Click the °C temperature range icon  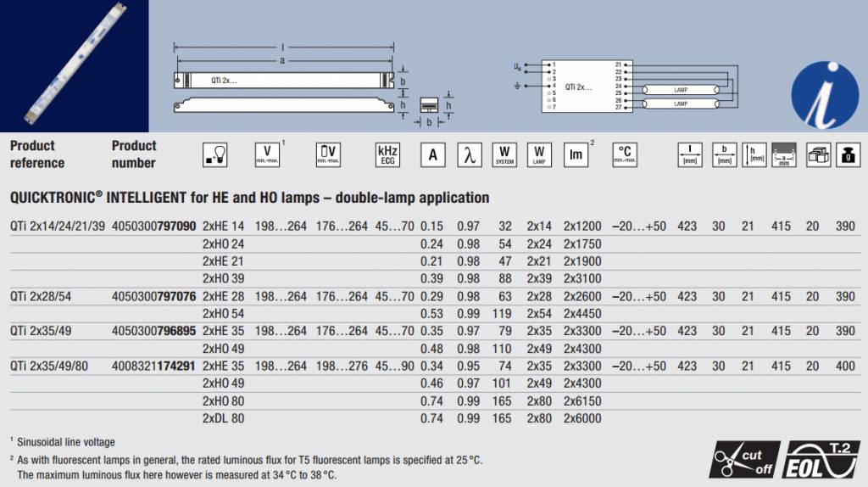(x=624, y=154)
